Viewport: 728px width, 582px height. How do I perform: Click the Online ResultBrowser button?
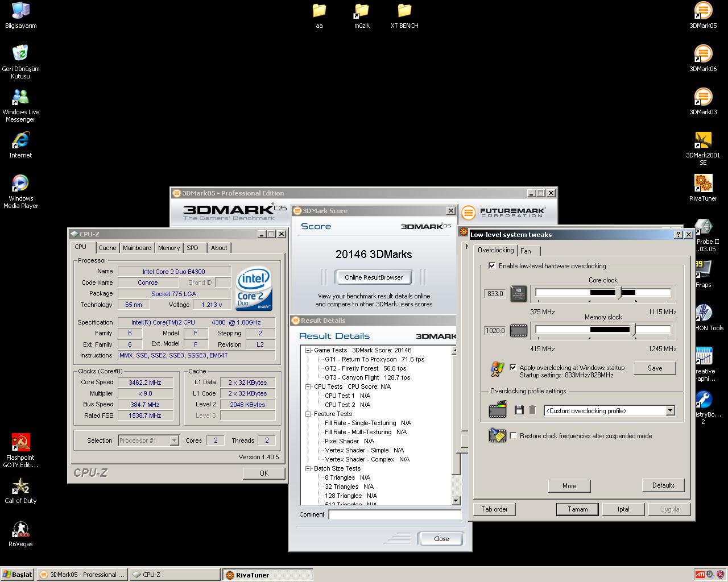374,277
